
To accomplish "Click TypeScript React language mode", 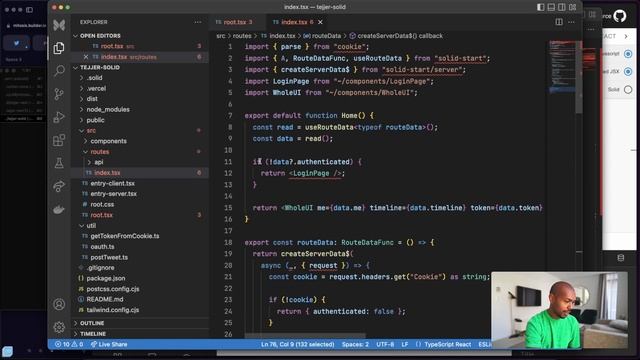I will point(447,344).
